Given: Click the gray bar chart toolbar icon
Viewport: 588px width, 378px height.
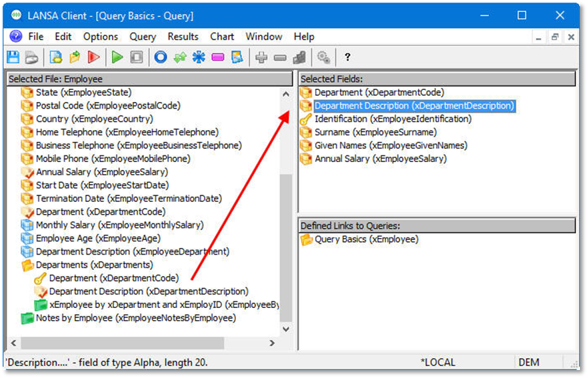Looking at the screenshot, I should point(299,57).
